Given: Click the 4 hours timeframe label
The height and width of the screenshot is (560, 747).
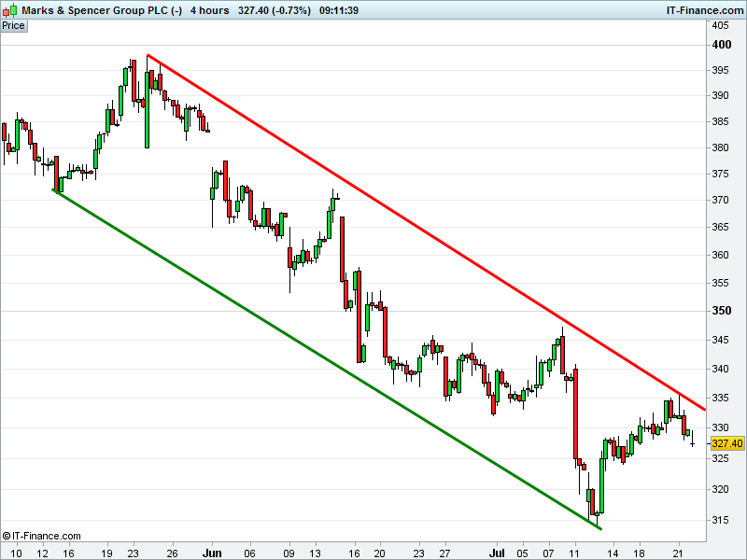Looking at the screenshot, I should [209, 10].
